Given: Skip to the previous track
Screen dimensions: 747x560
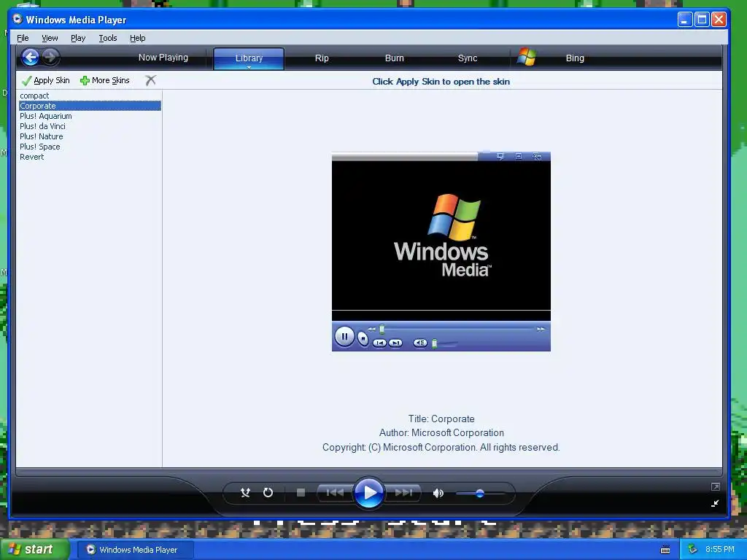Looking at the screenshot, I should (x=335, y=492).
